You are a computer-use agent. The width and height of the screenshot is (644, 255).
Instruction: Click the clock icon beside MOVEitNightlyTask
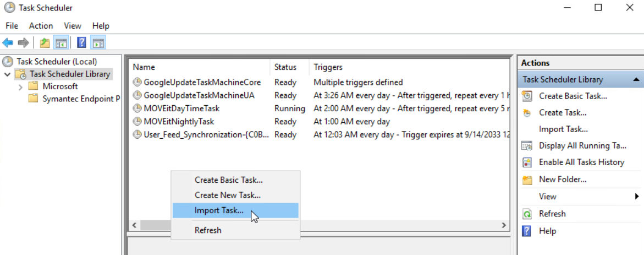tap(137, 122)
